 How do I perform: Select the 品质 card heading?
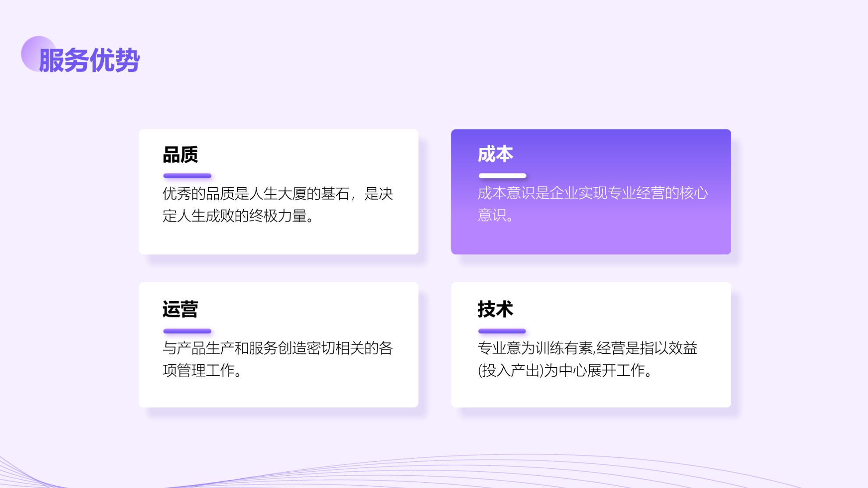click(x=180, y=154)
